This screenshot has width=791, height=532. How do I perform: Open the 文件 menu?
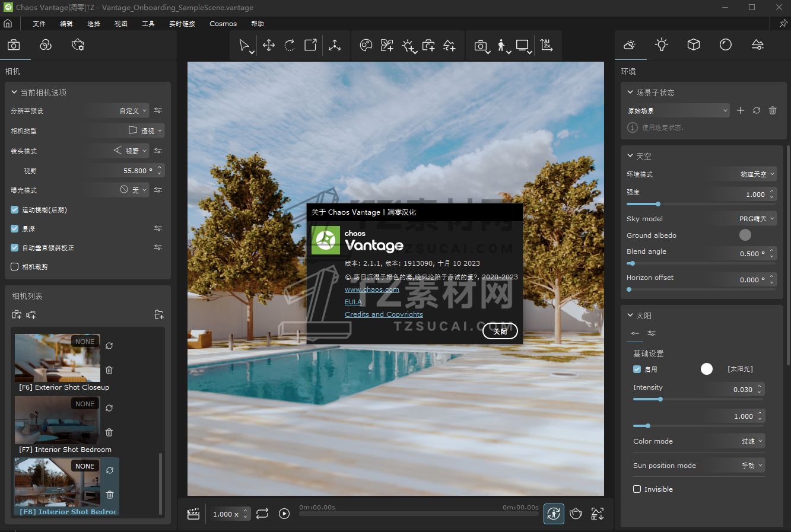tap(39, 24)
